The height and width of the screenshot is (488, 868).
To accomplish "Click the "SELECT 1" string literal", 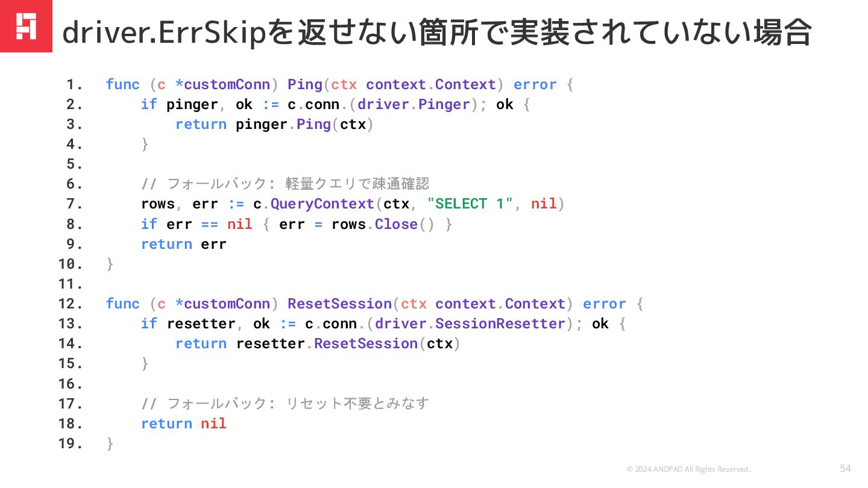I will pos(470,204).
